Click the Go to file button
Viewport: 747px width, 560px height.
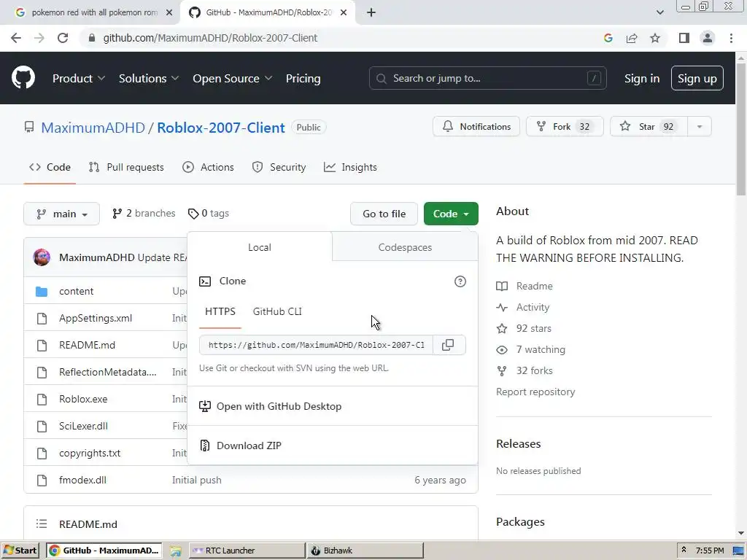(384, 214)
